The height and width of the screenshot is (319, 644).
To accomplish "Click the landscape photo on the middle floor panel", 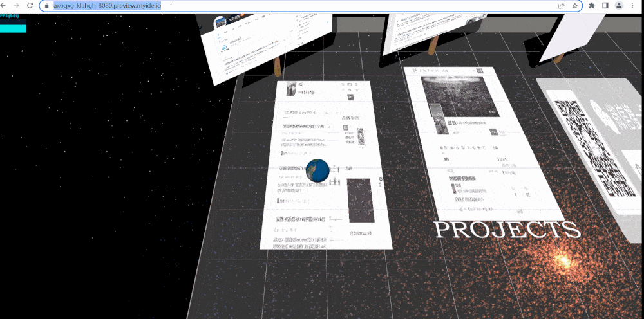I will (x=459, y=96).
